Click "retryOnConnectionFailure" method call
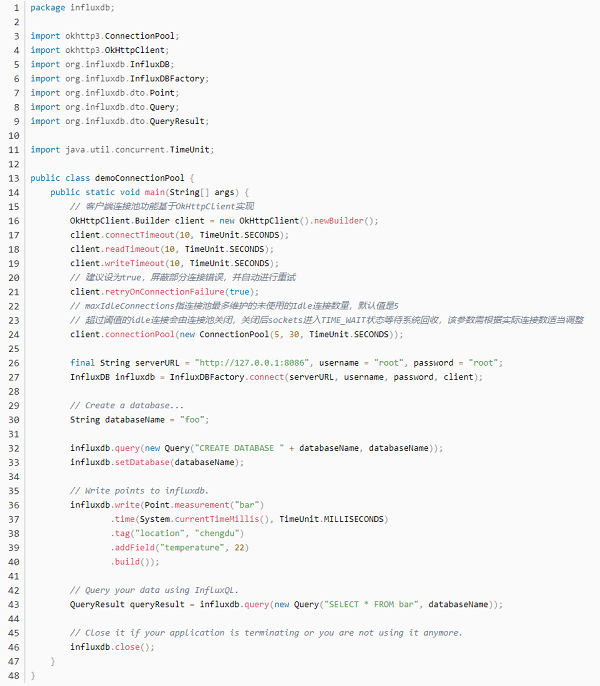Viewport: 600px width, 686px height. point(165,292)
